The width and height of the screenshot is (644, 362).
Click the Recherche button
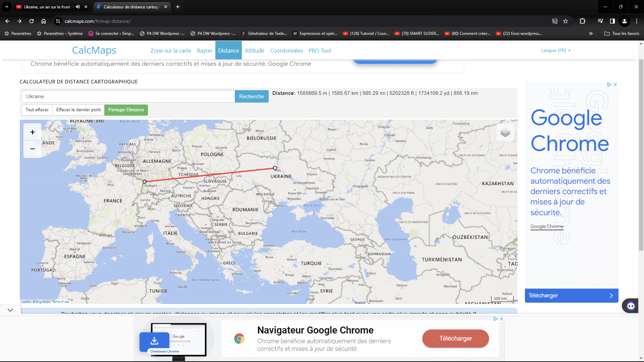click(x=252, y=97)
